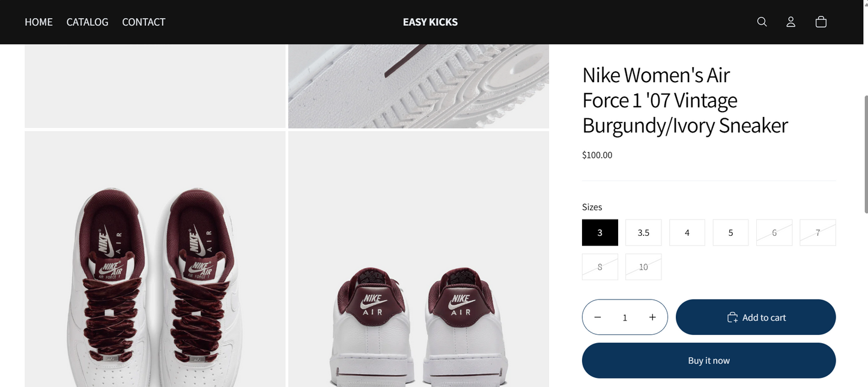Choose size 3.5 option
This screenshot has width=868, height=387.
(643, 233)
